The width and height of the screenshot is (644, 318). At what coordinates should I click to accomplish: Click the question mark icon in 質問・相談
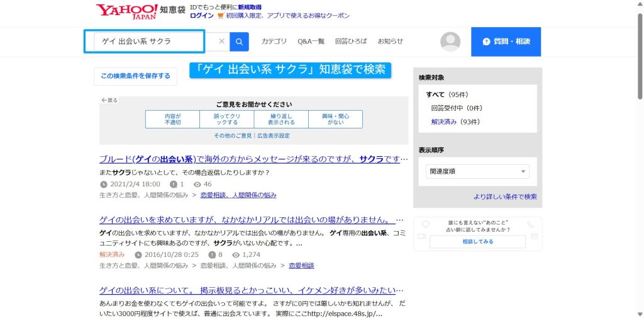click(486, 42)
